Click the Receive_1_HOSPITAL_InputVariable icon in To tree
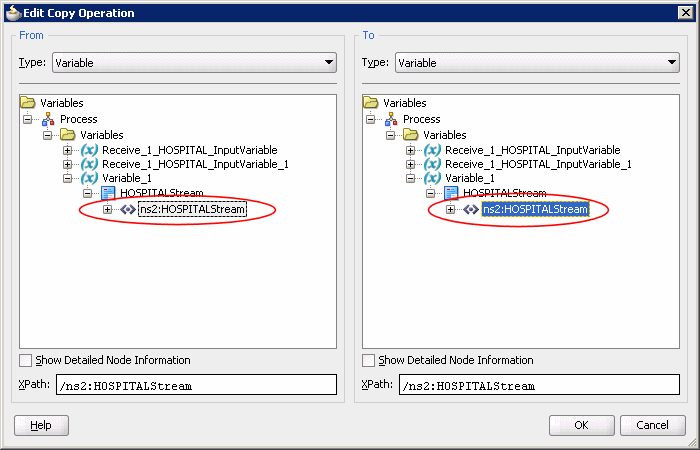The height and width of the screenshot is (450, 700). (x=431, y=150)
